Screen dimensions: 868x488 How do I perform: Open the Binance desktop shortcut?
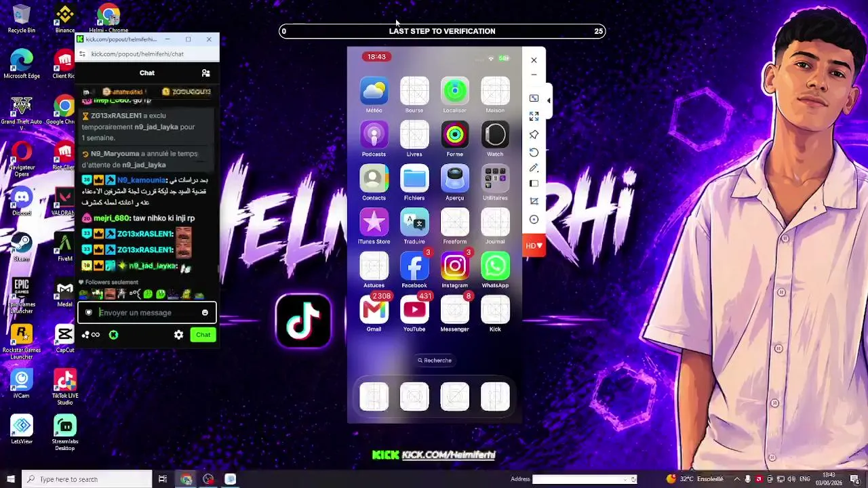pos(64,19)
